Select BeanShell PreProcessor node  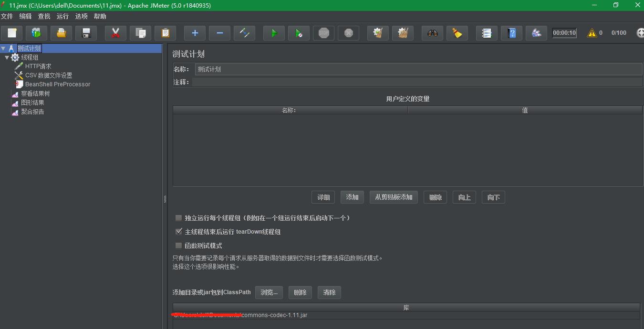pos(58,84)
